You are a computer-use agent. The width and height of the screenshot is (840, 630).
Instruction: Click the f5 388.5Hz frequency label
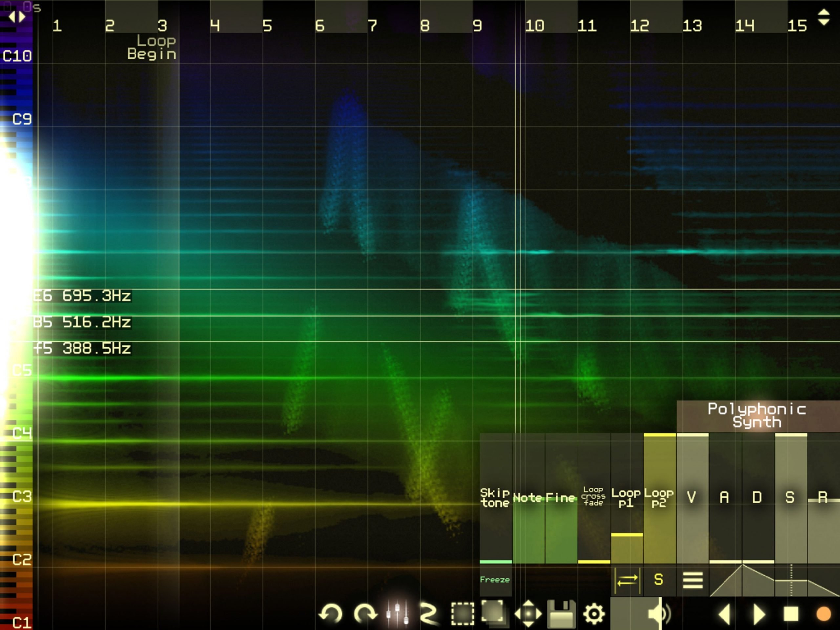[x=82, y=348]
